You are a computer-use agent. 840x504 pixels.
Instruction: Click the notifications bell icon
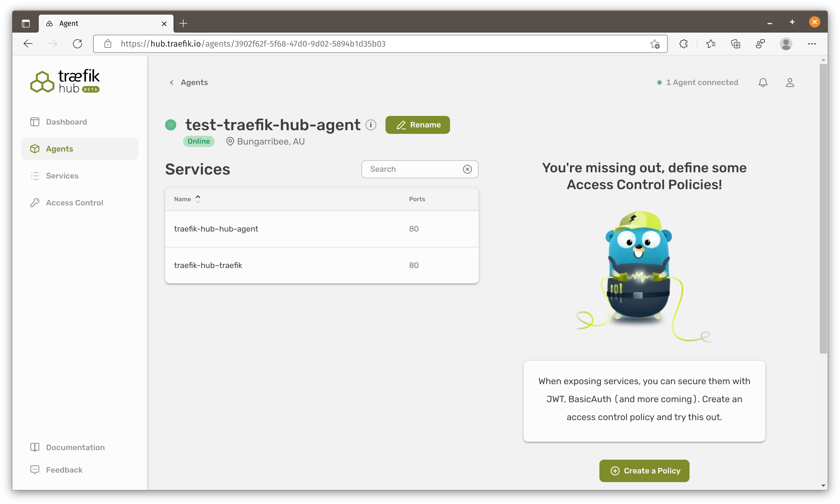(763, 83)
